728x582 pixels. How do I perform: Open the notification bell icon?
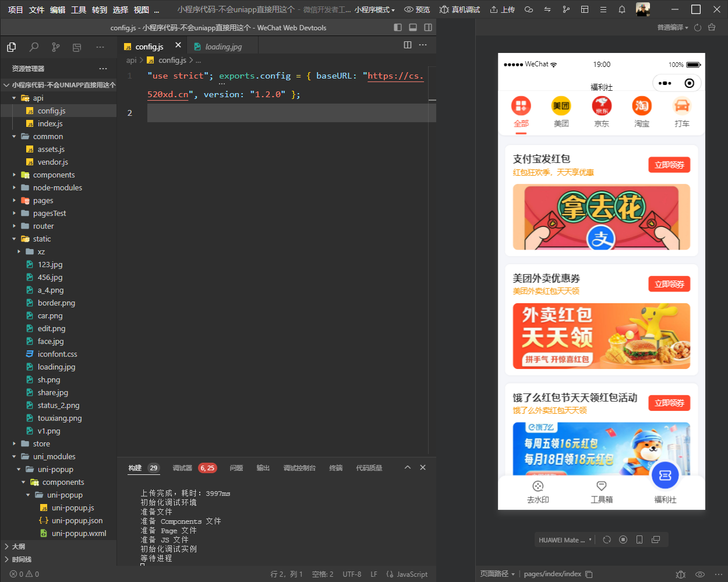622,9
